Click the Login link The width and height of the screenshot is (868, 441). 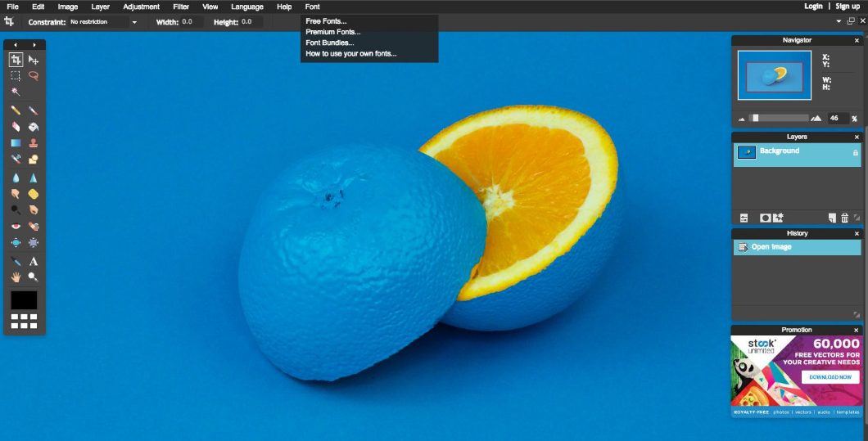pyautogui.click(x=813, y=6)
